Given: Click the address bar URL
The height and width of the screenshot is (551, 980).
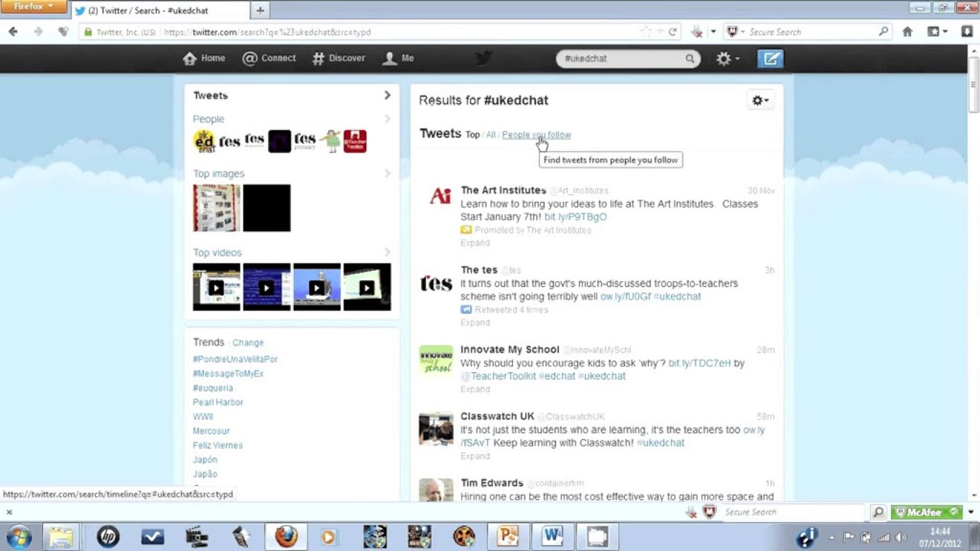Looking at the screenshot, I should click(x=267, y=32).
